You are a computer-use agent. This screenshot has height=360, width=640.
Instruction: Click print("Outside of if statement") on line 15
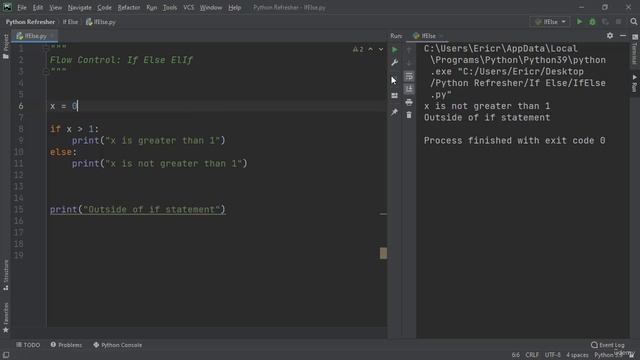pos(138,210)
